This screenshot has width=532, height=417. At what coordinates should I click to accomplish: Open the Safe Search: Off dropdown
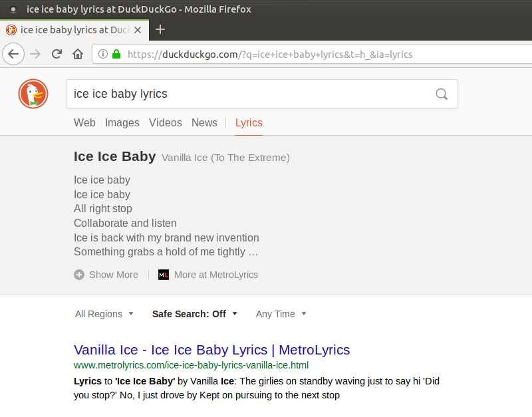(194, 314)
